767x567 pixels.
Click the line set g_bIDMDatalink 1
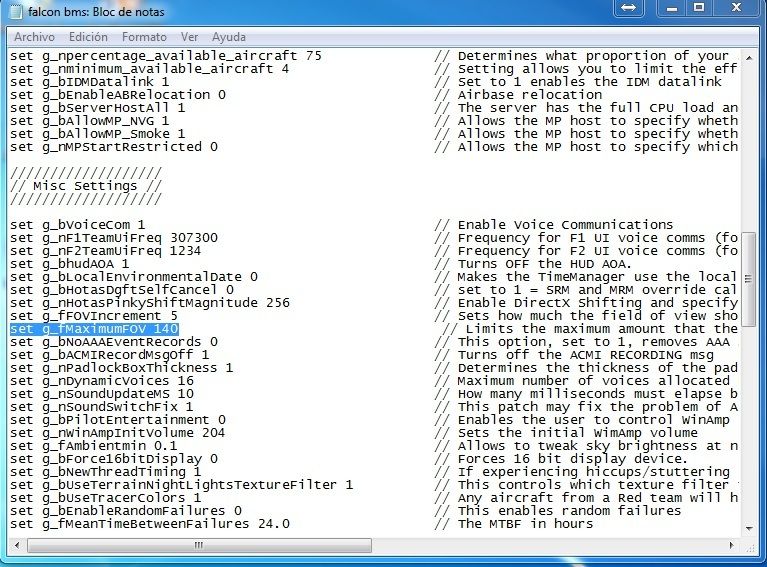pos(90,82)
